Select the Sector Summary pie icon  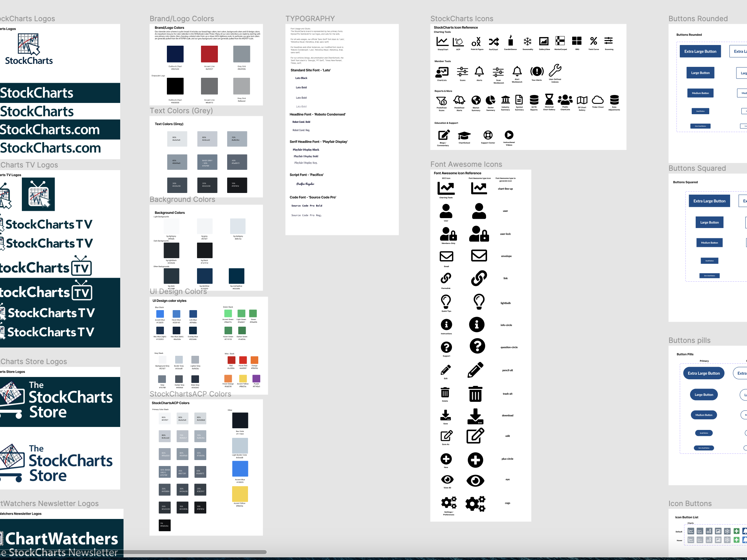point(490,100)
